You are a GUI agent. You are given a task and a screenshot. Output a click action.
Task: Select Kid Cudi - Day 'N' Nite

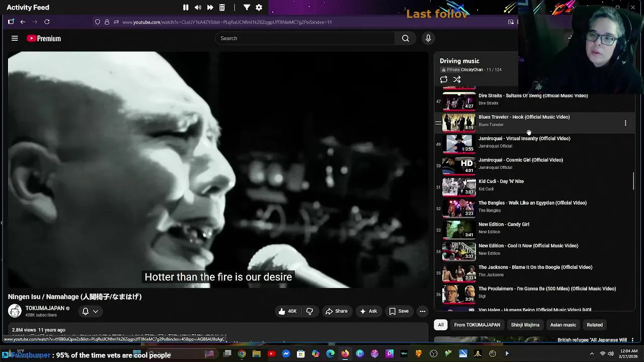(x=501, y=182)
